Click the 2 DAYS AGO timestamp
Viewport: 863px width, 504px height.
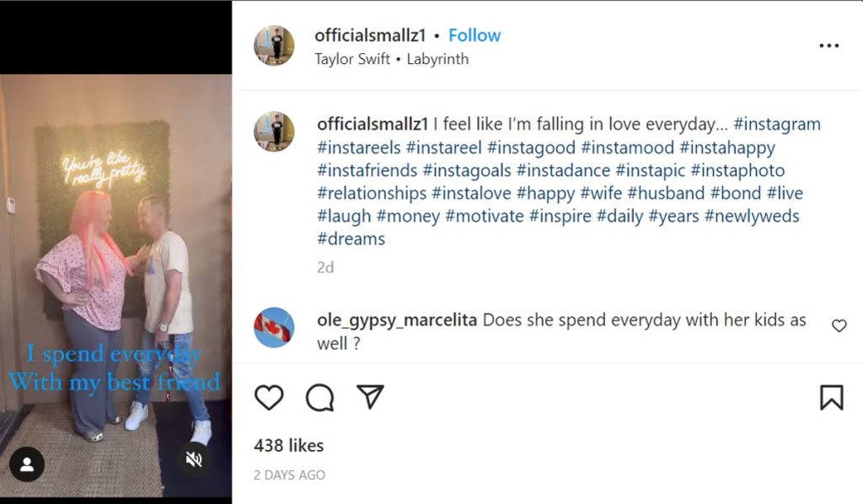coord(289,475)
